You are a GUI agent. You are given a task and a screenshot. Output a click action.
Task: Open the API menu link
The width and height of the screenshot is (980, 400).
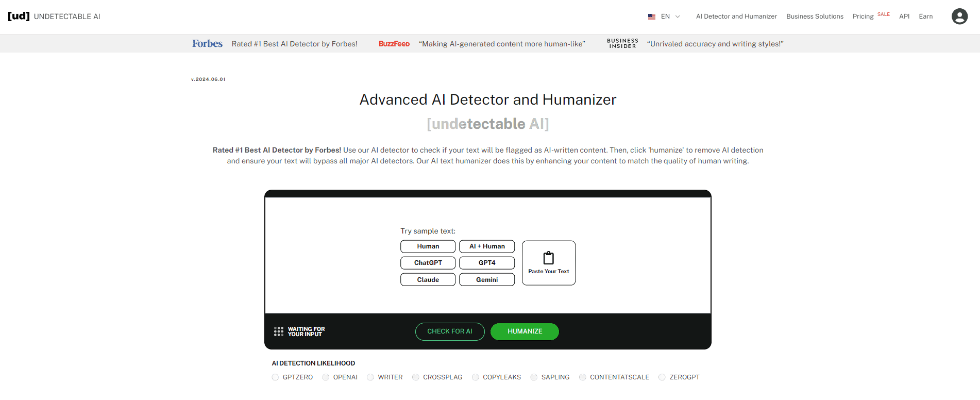tap(904, 16)
